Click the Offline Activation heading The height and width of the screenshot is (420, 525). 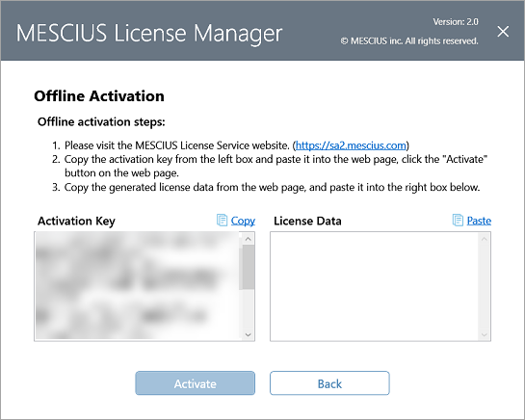click(99, 96)
